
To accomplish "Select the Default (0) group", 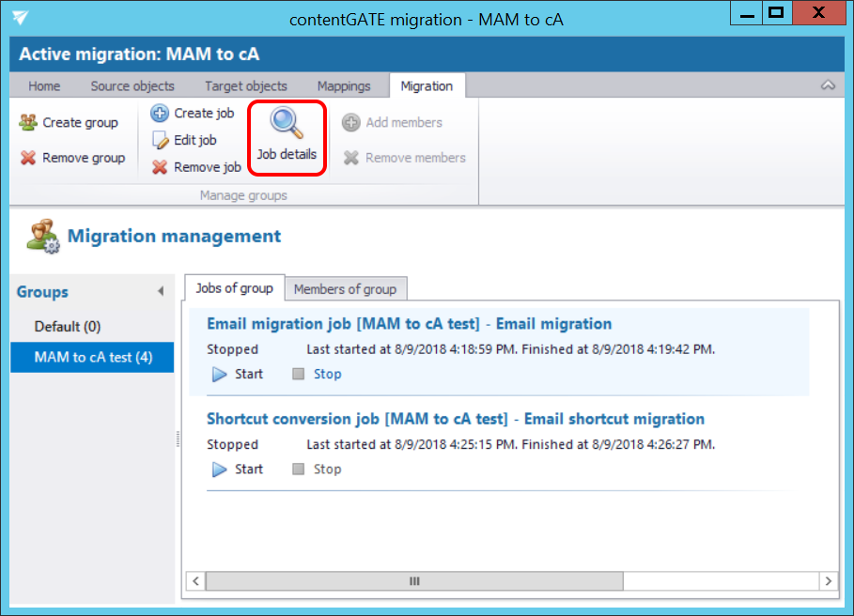I will point(68,327).
